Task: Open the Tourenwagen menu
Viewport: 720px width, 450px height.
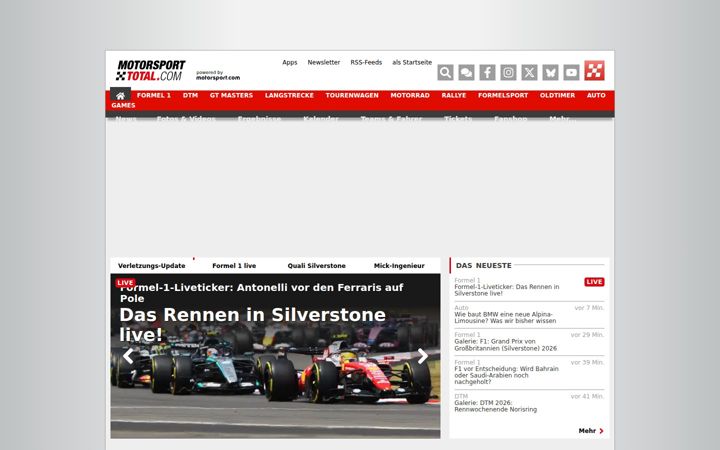Action: 352,96
